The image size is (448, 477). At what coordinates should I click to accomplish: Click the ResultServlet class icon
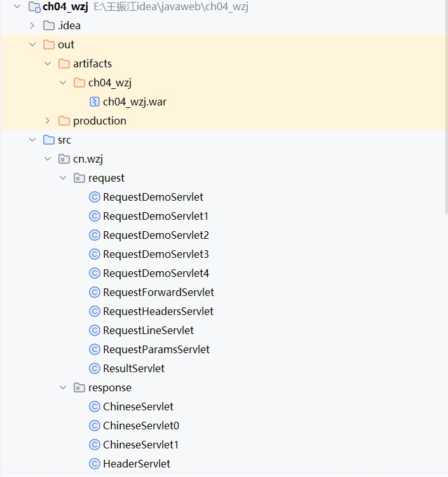tap(95, 368)
